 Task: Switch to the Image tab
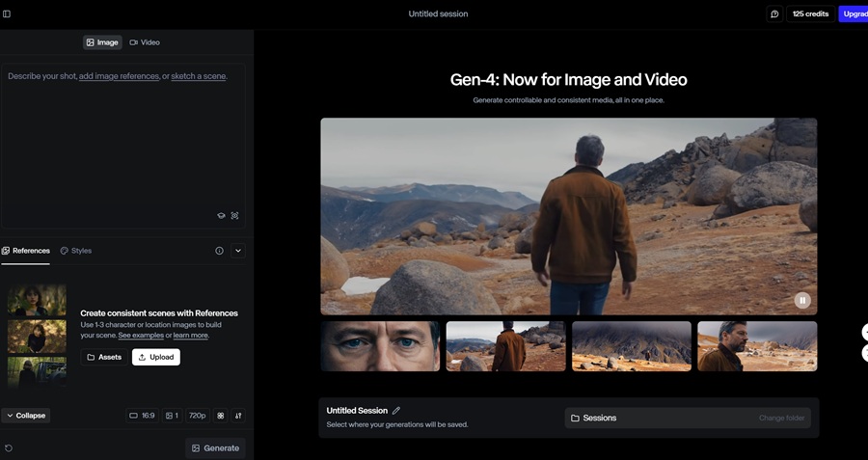pos(102,42)
